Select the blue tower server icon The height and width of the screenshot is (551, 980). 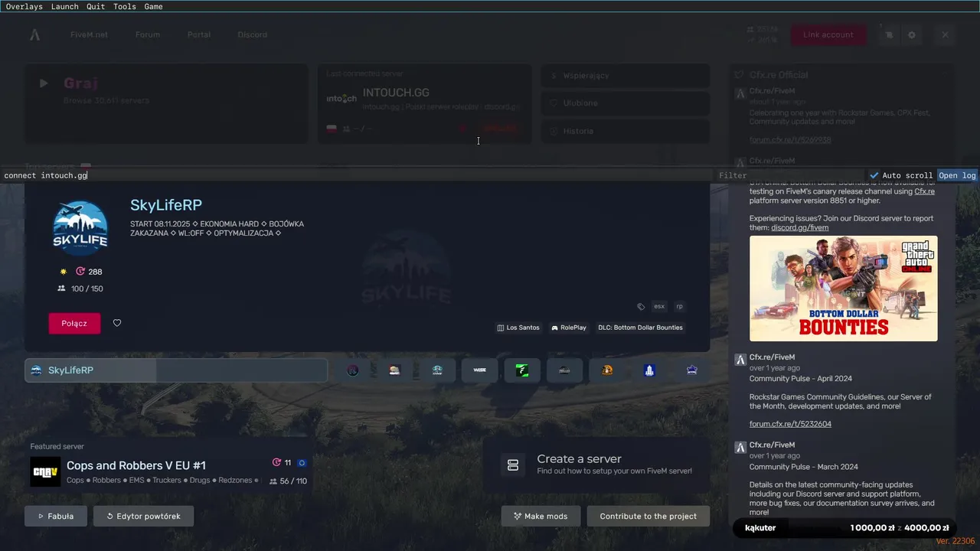[649, 370]
